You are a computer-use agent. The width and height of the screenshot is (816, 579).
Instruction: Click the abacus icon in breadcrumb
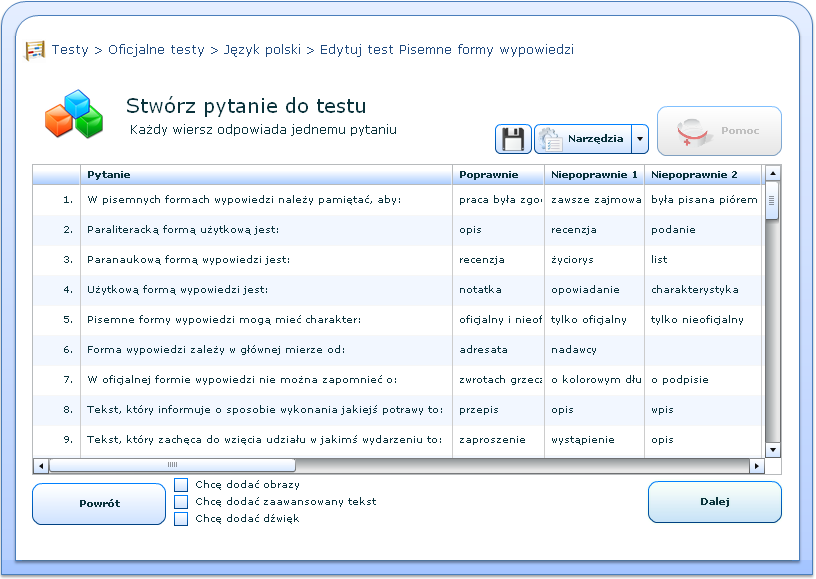(35, 50)
